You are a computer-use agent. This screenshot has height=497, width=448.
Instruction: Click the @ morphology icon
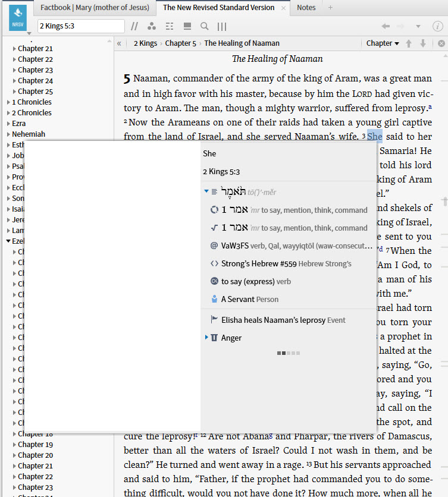click(x=215, y=246)
